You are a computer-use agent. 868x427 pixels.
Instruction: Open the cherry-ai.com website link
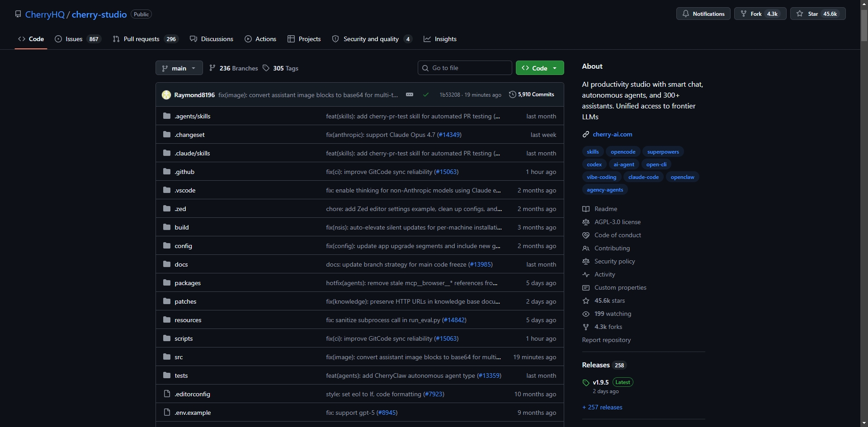(x=612, y=134)
